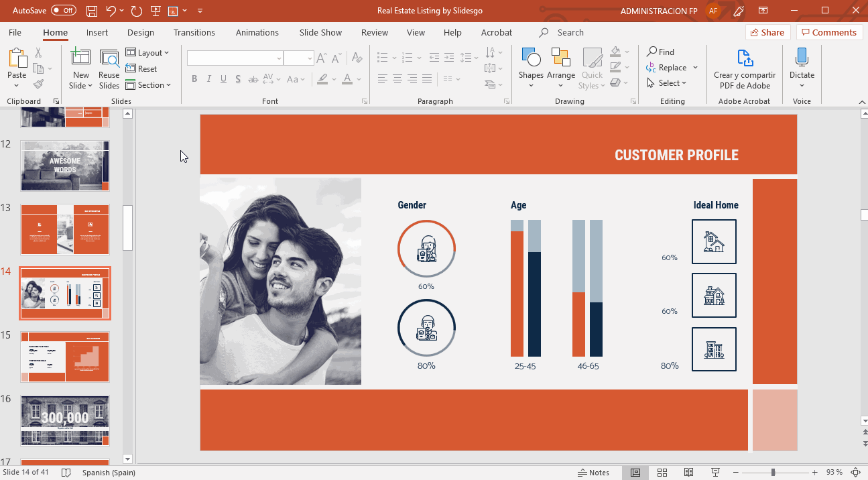Click the Save icon in title bar

[x=92, y=11]
